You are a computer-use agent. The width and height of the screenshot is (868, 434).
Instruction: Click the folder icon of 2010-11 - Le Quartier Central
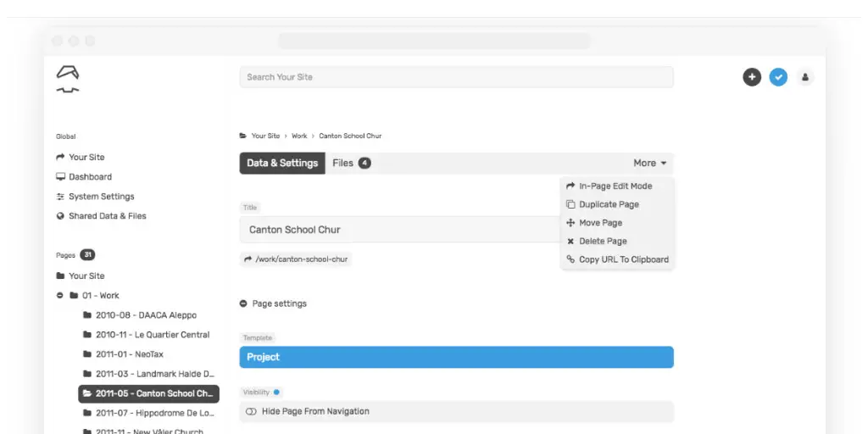(x=87, y=335)
